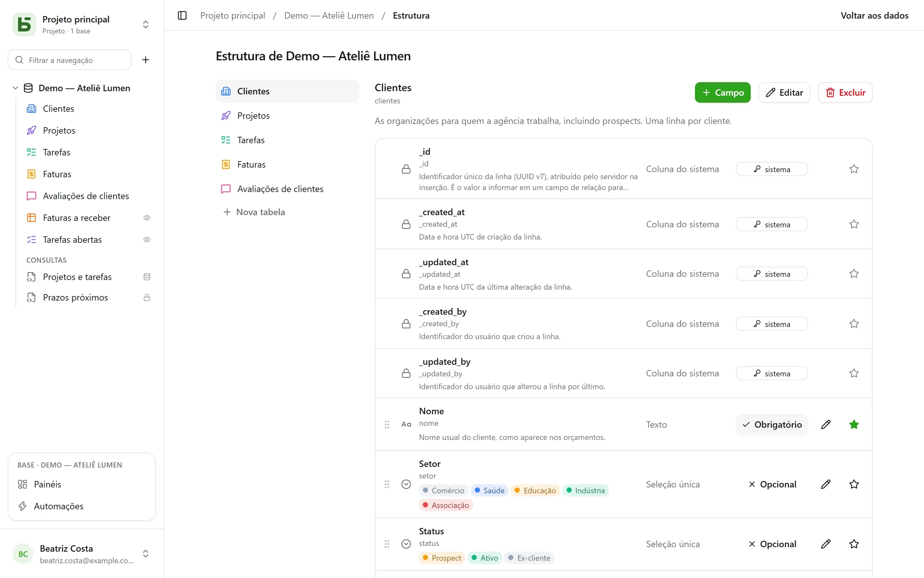Toggle Obrigatório on the Nome field

pyautogui.click(x=772, y=424)
